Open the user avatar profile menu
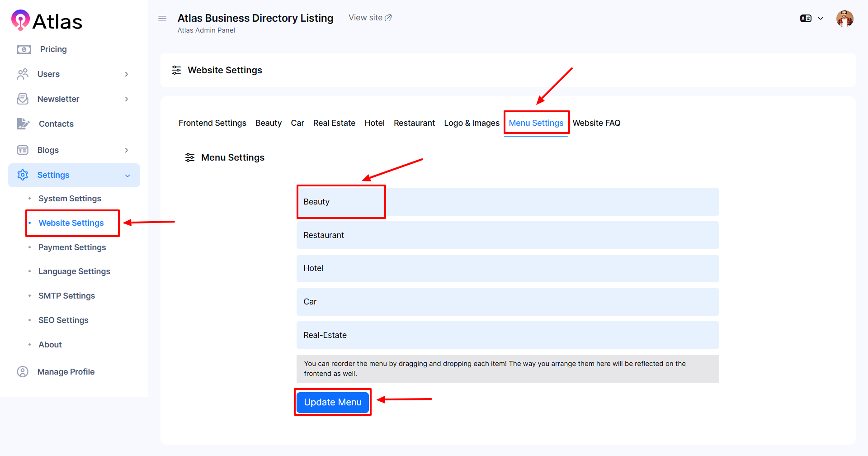Image resolution: width=868 pixels, height=456 pixels. (844, 19)
